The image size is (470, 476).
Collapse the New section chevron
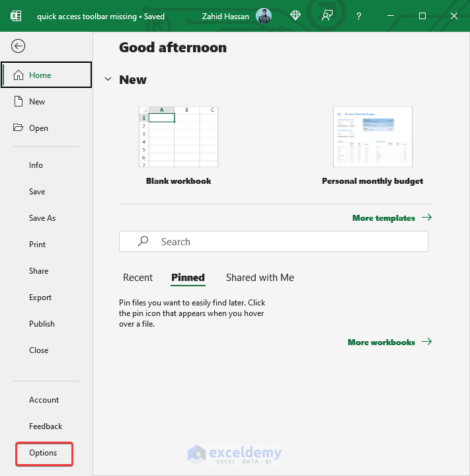pyautogui.click(x=108, y=79)
